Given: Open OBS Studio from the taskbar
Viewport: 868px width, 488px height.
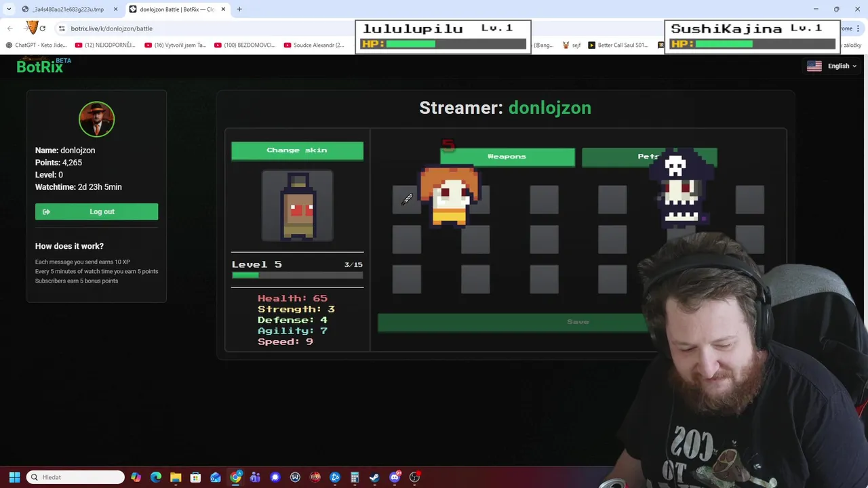Looking at the screenshot, I should (x=414, y=477).
